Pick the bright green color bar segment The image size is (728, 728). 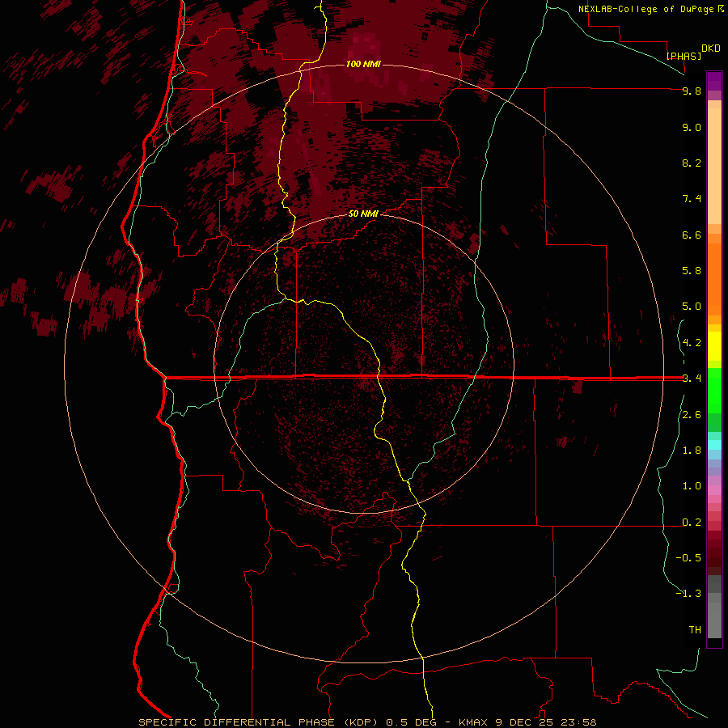(x=714, y=389)
